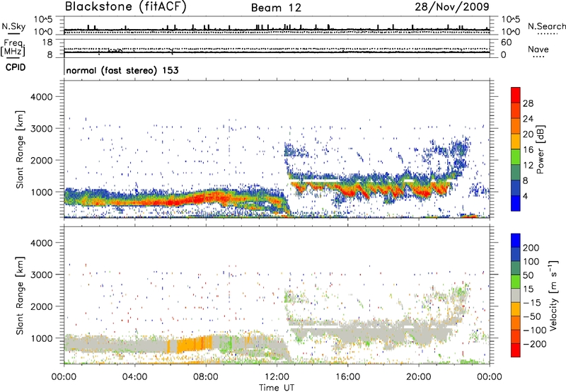Click the 04:00 time axis label
566x392 pixels.
[134, 377]
